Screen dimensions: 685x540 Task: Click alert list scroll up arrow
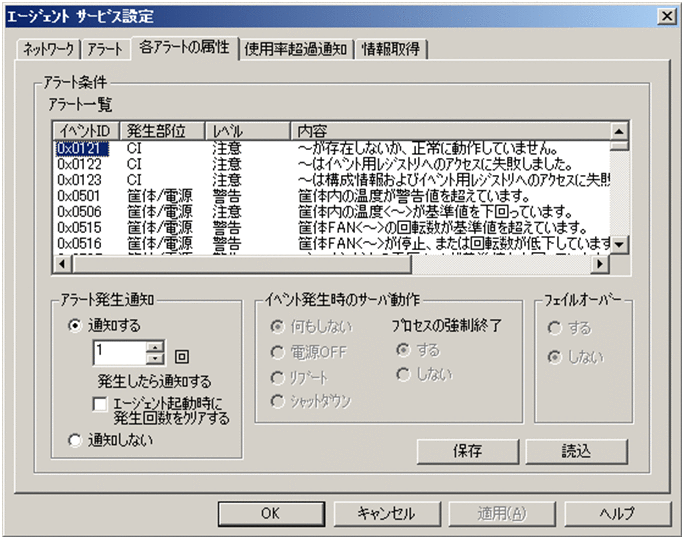pyautogui.click(x=619, y=131)
